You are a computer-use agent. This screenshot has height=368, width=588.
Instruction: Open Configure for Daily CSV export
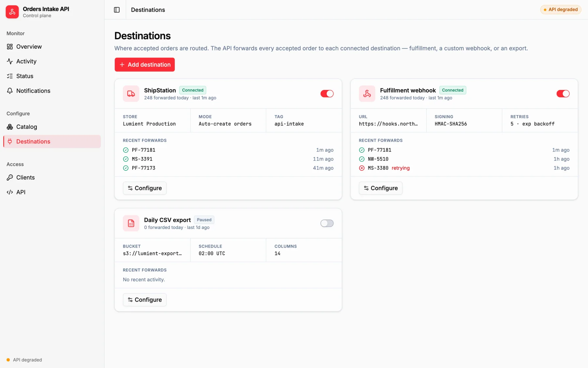[x=145, y=300]
